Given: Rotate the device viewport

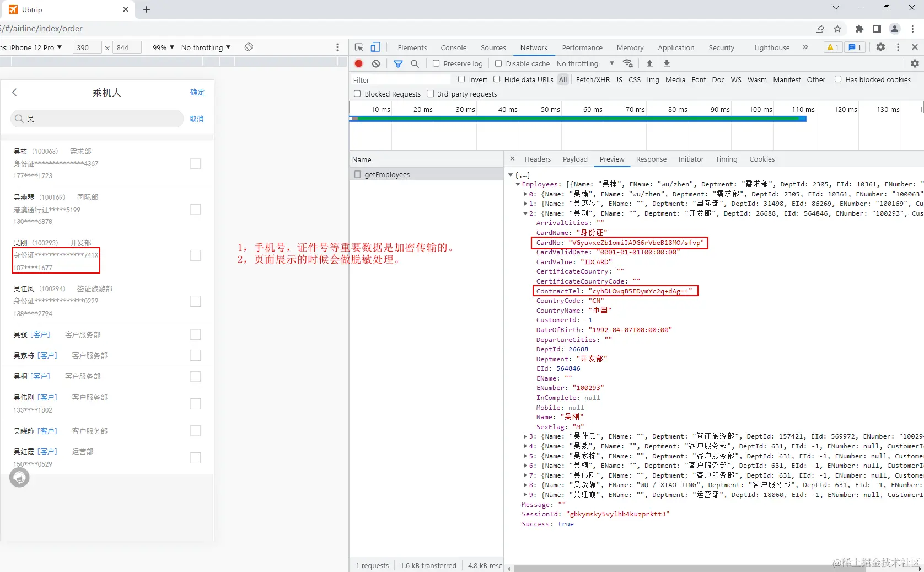Looking at the screenshot, I should pyautogui.click(x=249, y=47).
